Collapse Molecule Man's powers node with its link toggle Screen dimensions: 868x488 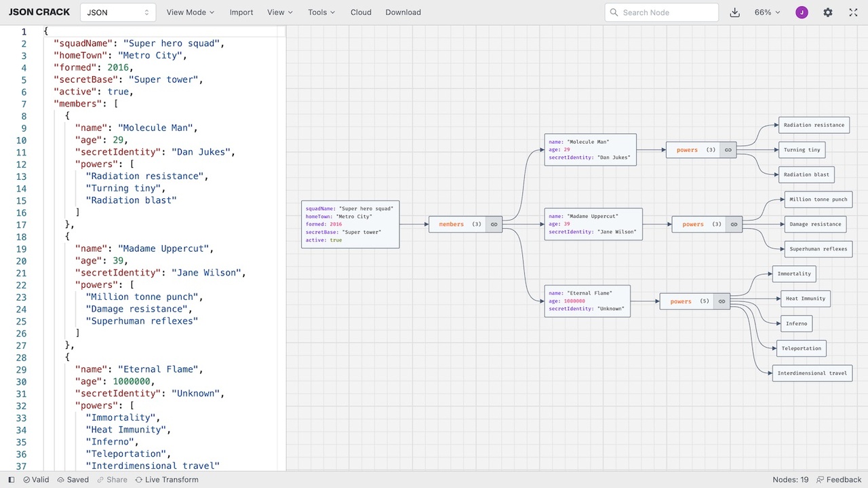pos(728,150)
